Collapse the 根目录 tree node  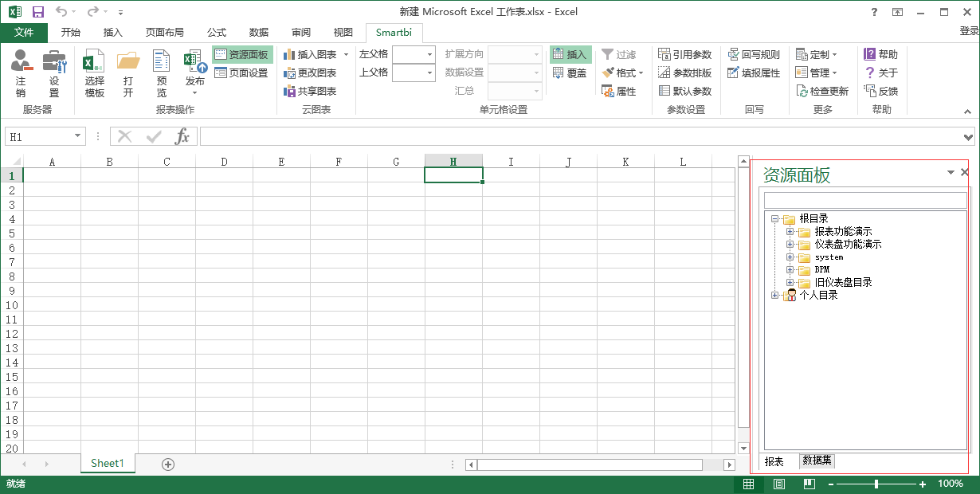pyautogui.click(x=774, y=218)
